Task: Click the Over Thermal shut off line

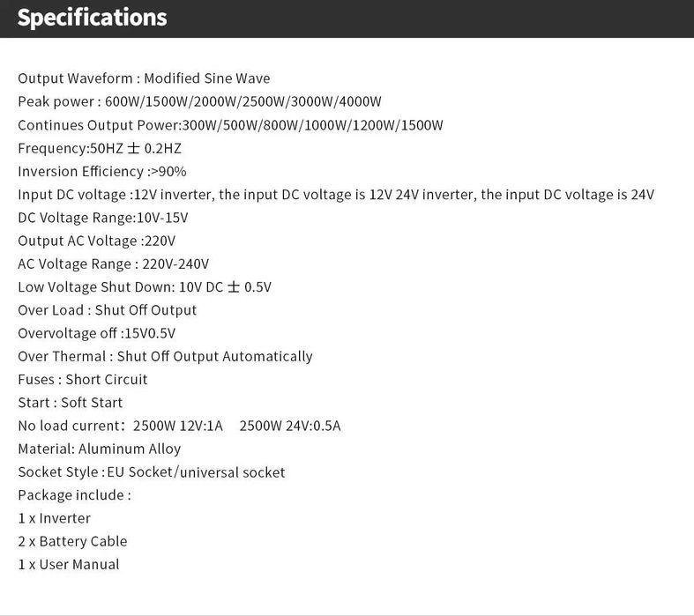Action: pyautogui.click(x=165, y=356)
